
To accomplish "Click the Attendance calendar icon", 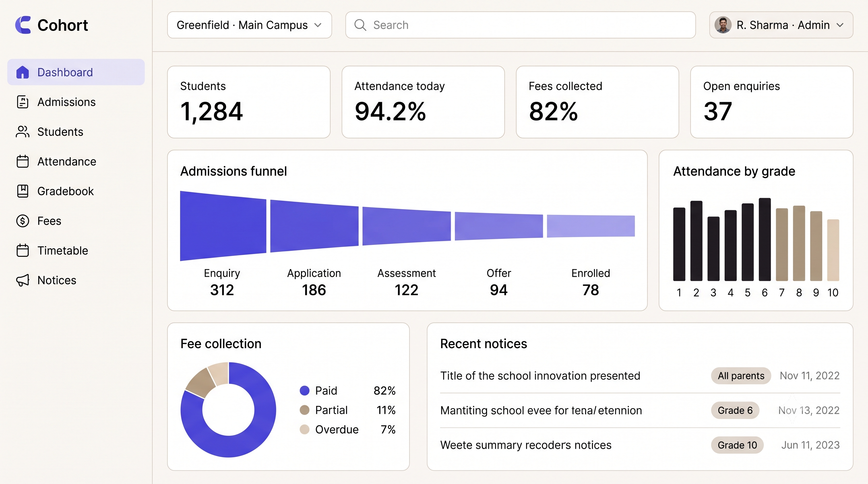I will pos(23,161).
